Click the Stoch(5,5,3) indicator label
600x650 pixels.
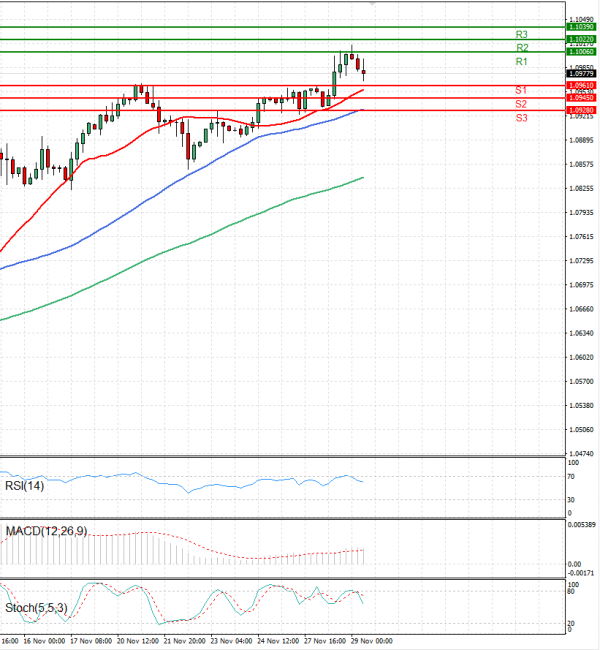(x=36, y=608)
